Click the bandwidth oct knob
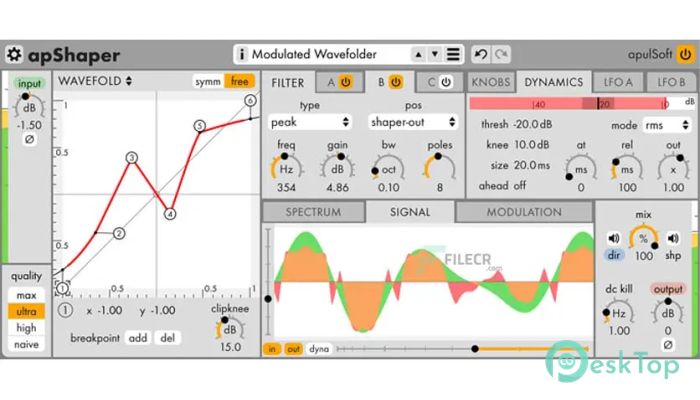The width and height of the screenshot is (700, 400). tap(388, 169)
